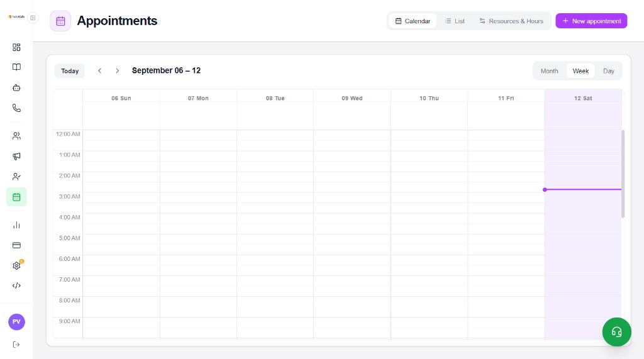Click the 06 Sun column header
The height and width of the screenshot is (359, 644).
pyautogui.click(x=121, y=98)
